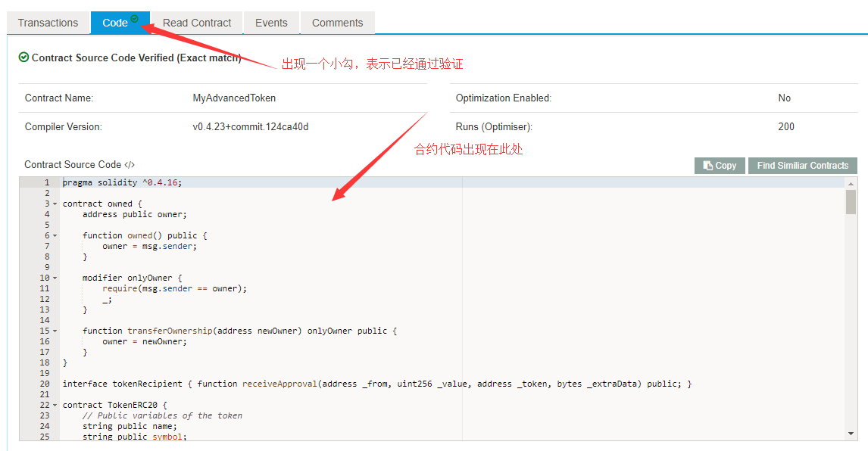Click line number 20 in the editor gutter

click(44, 384)
